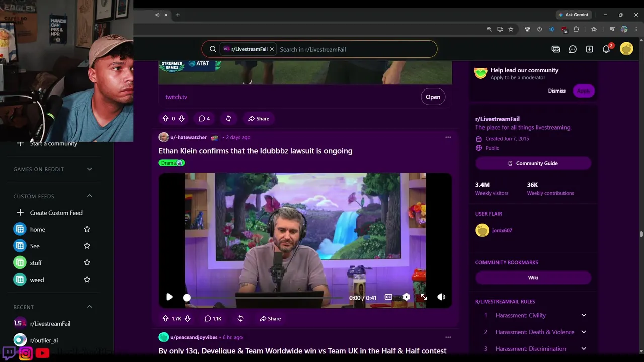Open u/-hatewatcher profile link
The width and height of the screenshot is (644, 362).
point(188,137)
